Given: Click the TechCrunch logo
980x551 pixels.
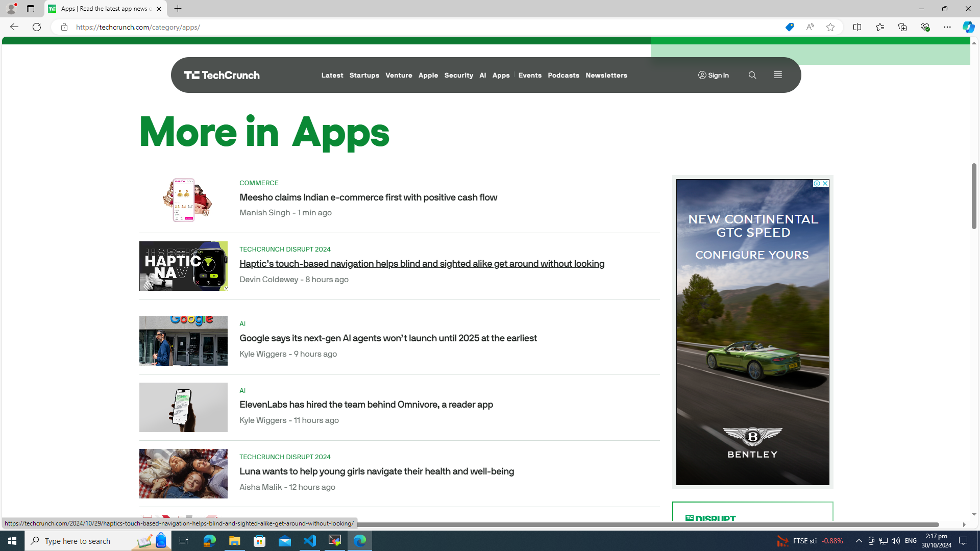Looking at the screenshot, I should click(x=222, y=75).
